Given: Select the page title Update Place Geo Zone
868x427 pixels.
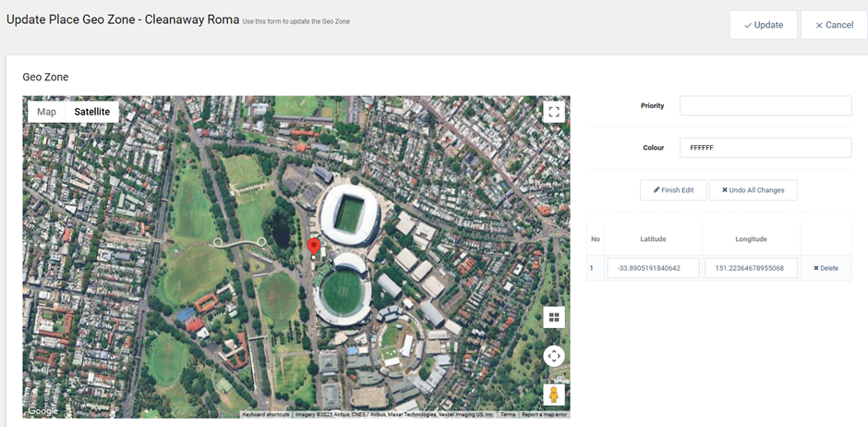Looking at the screenshot, I should coord(123,20).
